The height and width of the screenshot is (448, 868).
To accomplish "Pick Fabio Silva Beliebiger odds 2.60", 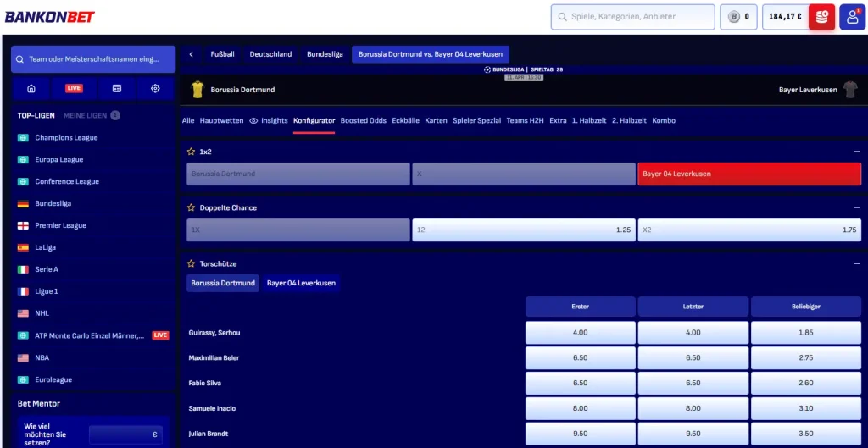I will (x=805, y=384).
